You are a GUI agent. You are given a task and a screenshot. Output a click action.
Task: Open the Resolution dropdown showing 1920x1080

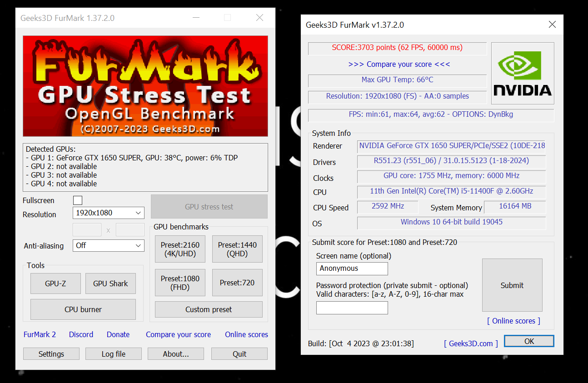tap(108, 213)
